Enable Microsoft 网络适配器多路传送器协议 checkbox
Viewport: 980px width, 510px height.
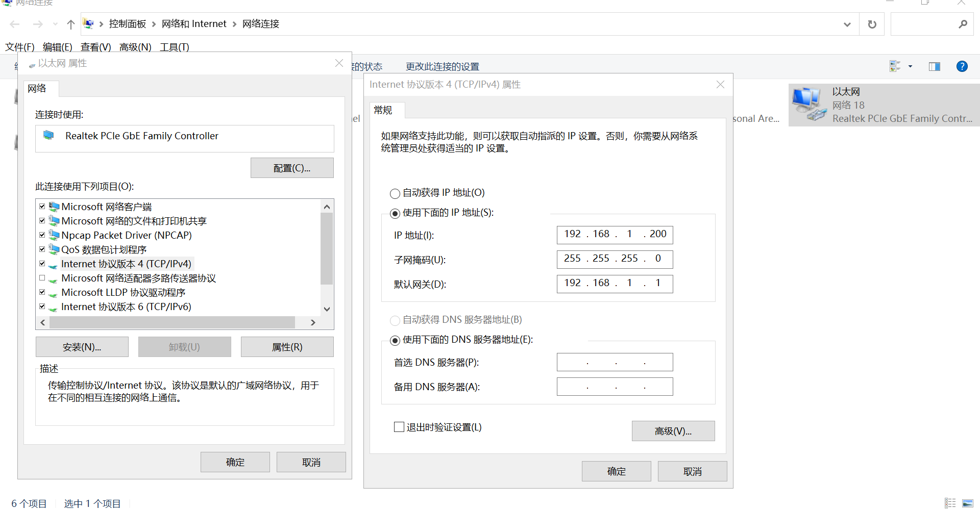[x=42, y=278]
